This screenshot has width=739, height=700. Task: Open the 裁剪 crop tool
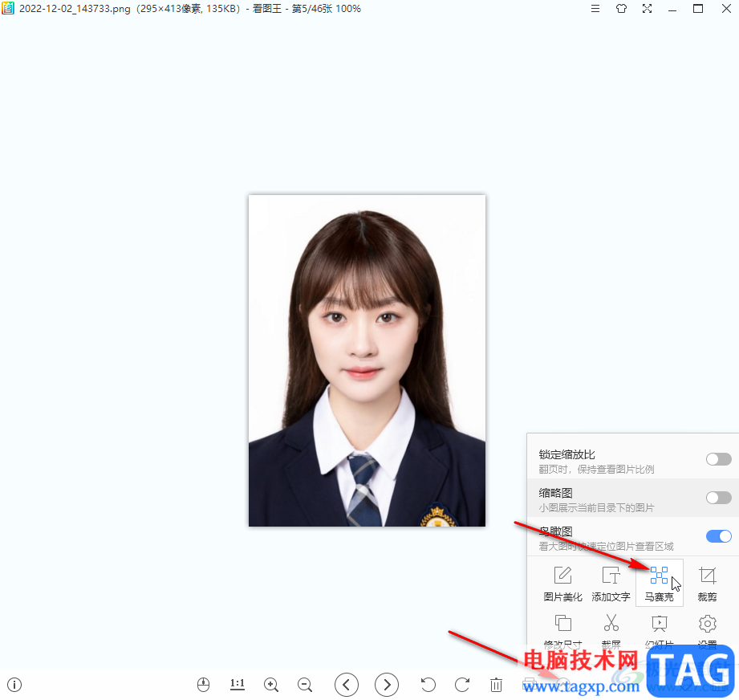707,584
